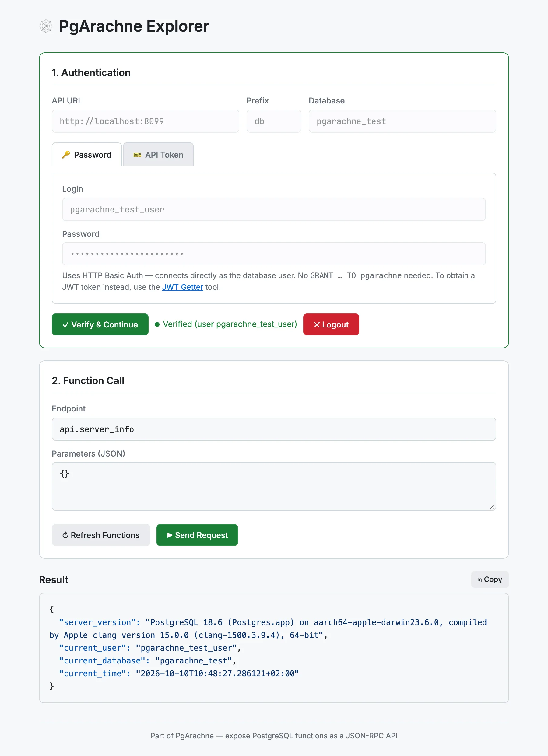Viewport: 548px width, 756px height.
Task: Click the Result heading
Action: [54, 580]
